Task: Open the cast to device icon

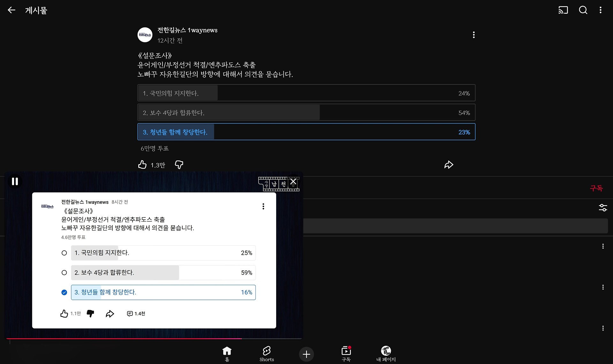Action: [563, 10]
